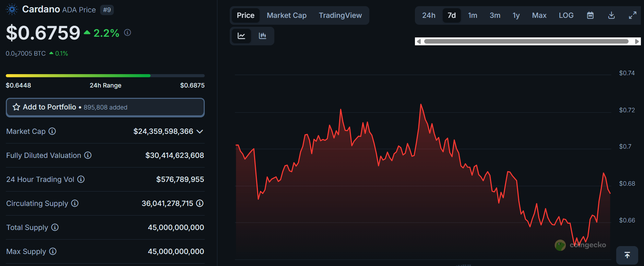Click the $30,414,623,608 valuation value

(x=175, y=155)
